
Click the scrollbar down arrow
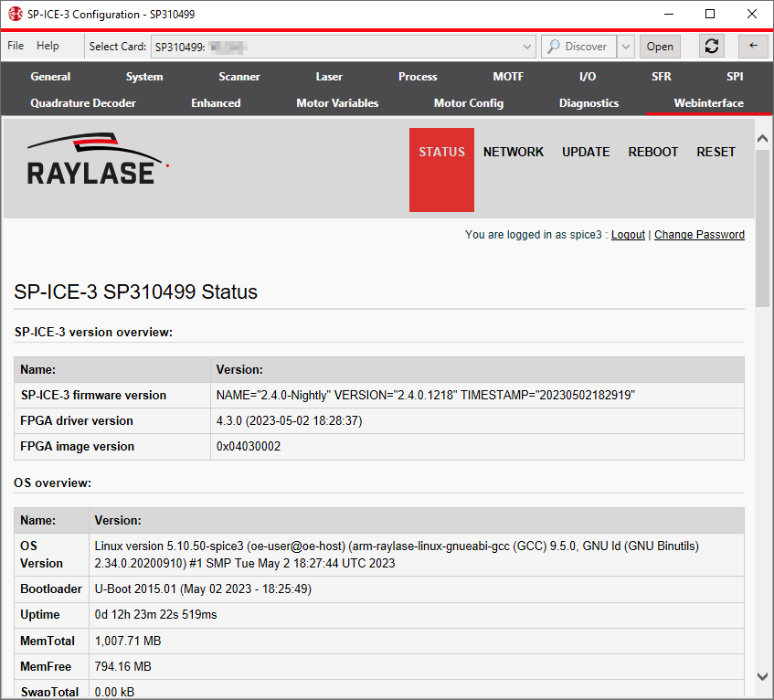763,676
